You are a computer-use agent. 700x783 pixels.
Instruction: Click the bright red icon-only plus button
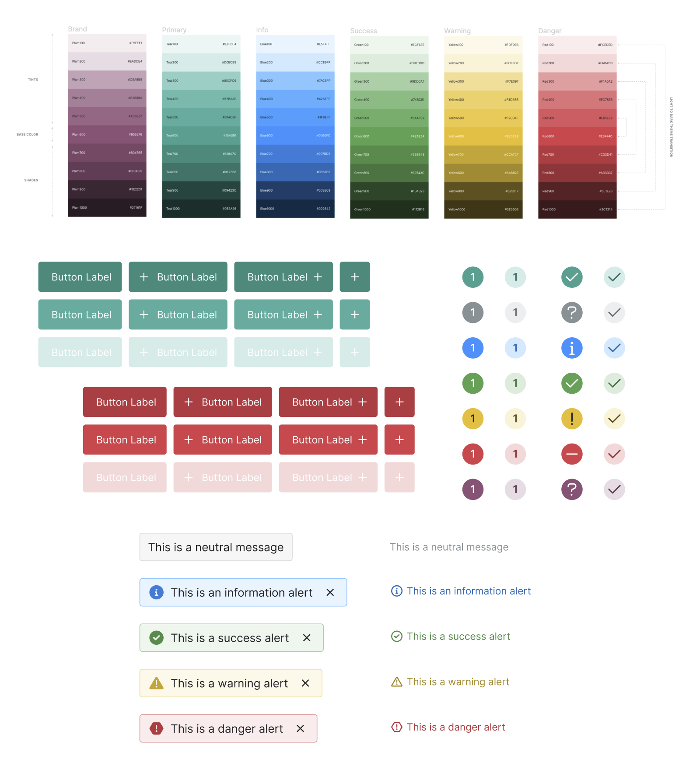tap(399, 440)
